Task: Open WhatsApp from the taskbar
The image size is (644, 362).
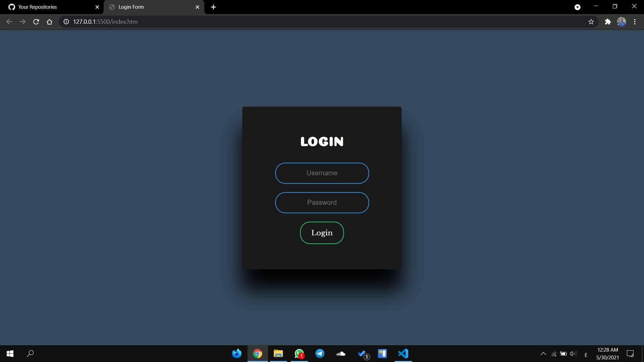Action: (299, 354)
